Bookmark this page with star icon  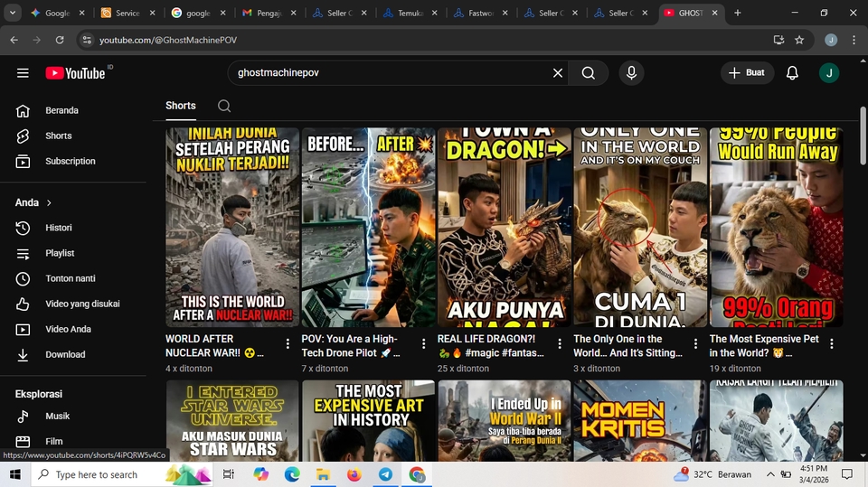coord(799,41)
